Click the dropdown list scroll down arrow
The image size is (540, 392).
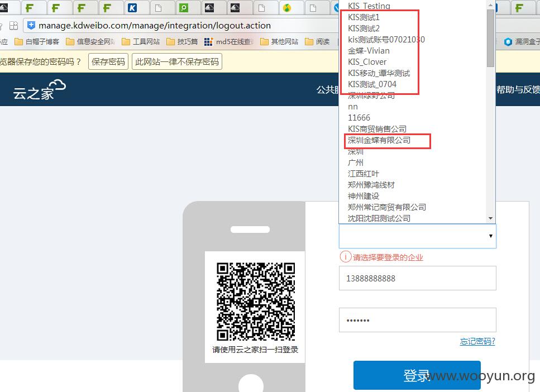(x=490, y=218)
